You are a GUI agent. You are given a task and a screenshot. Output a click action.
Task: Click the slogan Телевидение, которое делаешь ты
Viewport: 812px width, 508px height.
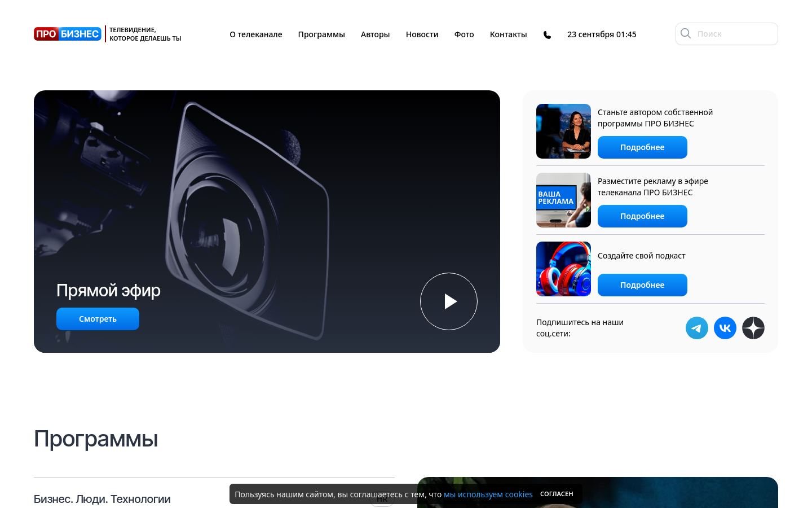click(145, 34)
